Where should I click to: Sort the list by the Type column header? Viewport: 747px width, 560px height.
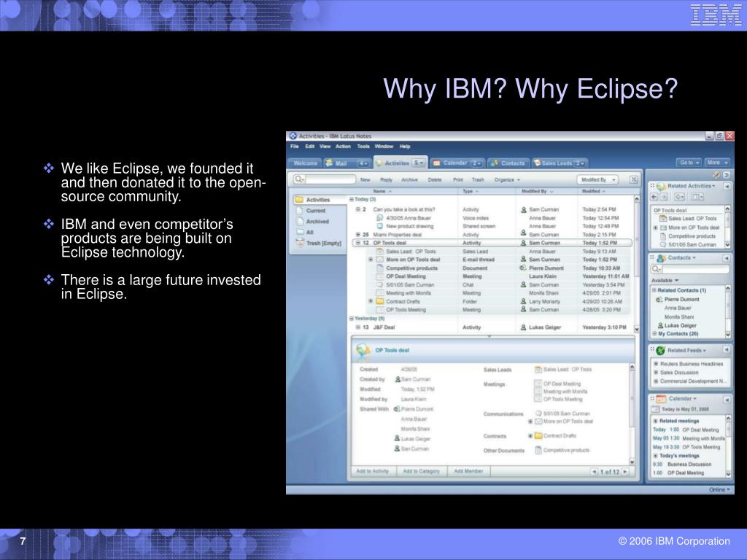[x=471, y=192]
